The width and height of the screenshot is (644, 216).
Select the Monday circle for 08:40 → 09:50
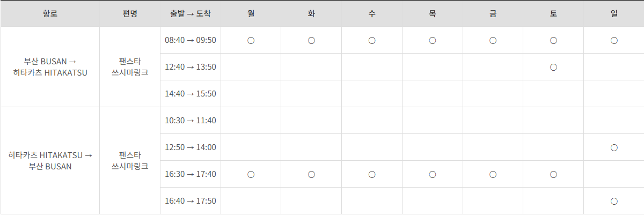click(251, 40)
